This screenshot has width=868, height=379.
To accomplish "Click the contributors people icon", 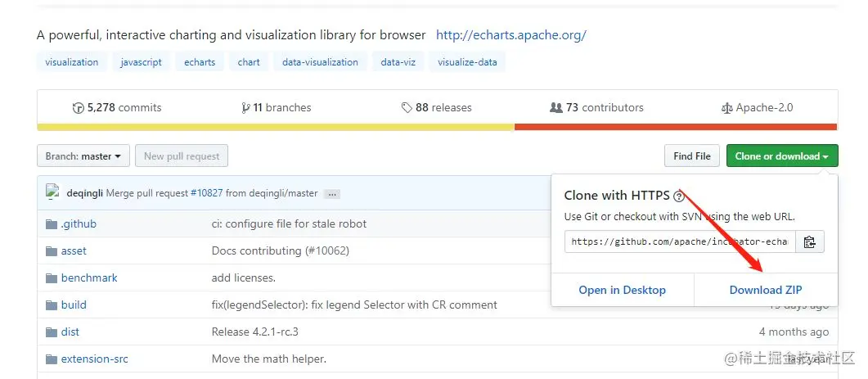I will [x=555, y=107].
